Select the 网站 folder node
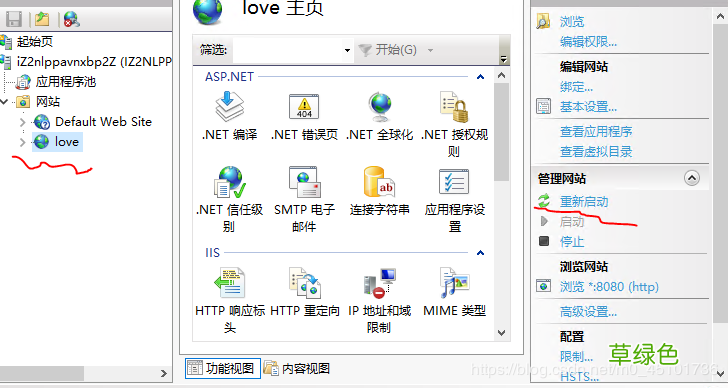This screenshot has width=728, height=388. click(x=48, y=102)
